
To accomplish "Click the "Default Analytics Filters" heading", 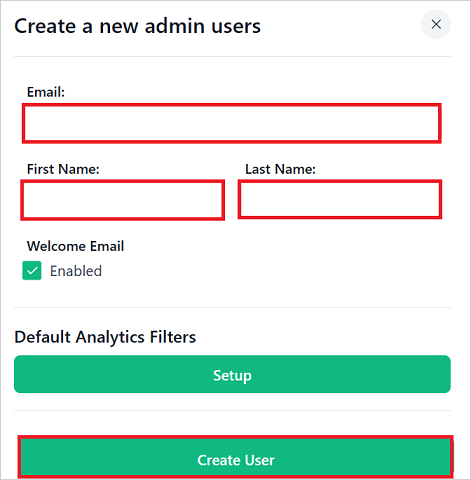I will (x=105, y=337).
